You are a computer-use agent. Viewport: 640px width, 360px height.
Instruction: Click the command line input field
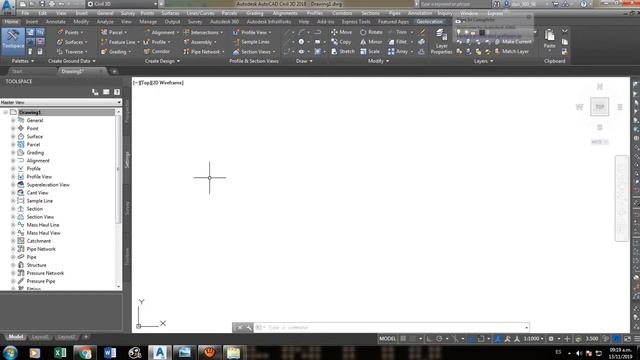390,327
